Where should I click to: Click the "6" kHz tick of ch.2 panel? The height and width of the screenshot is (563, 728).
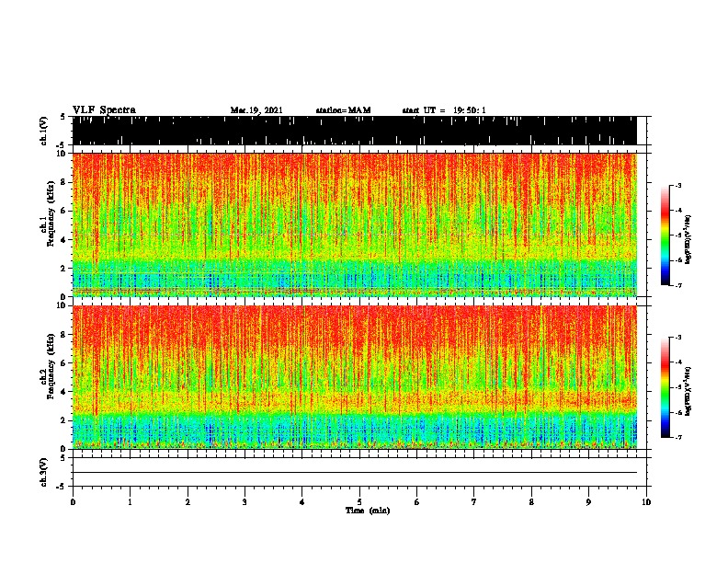click(x=64, y=362)
